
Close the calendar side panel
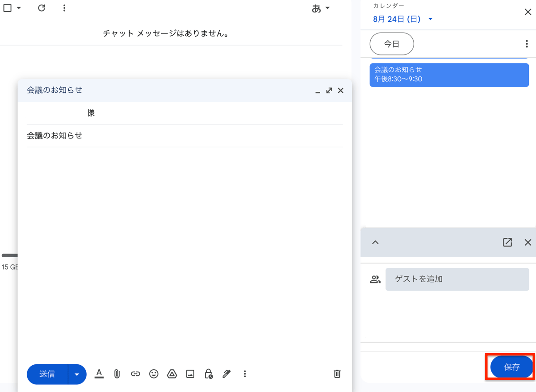528,12
